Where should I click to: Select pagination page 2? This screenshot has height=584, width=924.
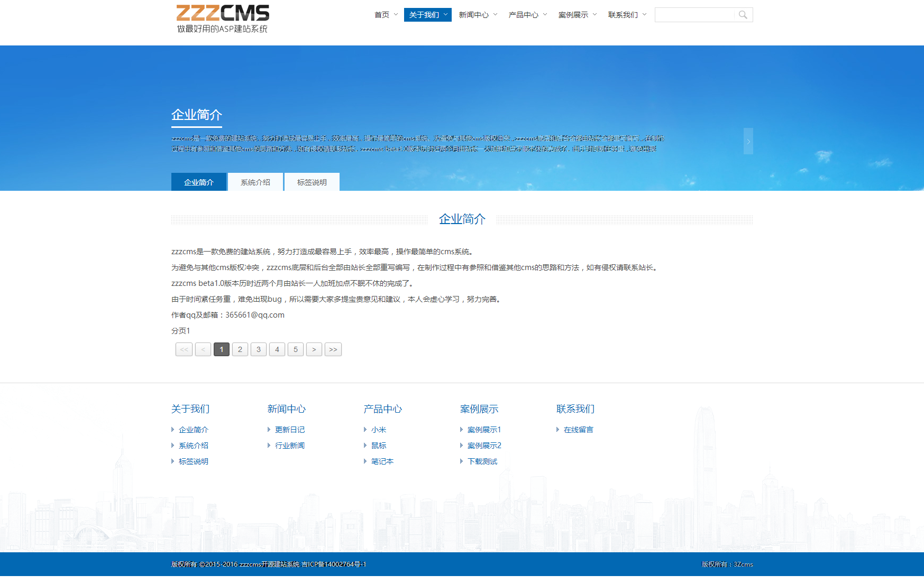(x=240, y=349)
